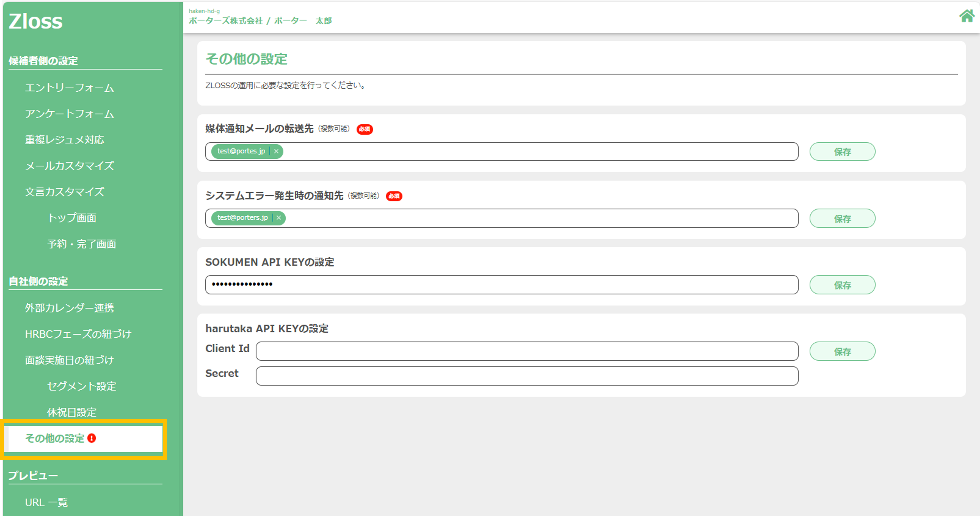Click the home icon in header
Screen dimensions: 980x516
pos(967,16)
